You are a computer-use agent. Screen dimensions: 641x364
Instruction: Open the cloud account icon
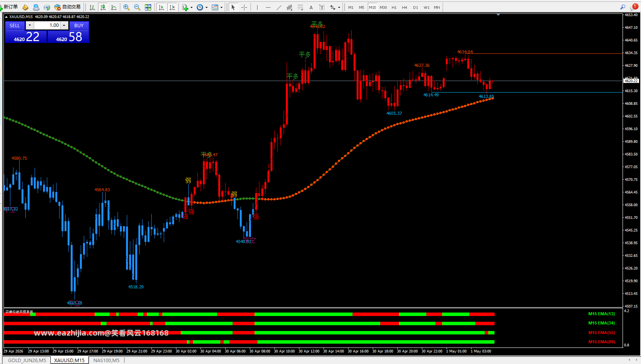pyautogui.click(x=36, y=7)
